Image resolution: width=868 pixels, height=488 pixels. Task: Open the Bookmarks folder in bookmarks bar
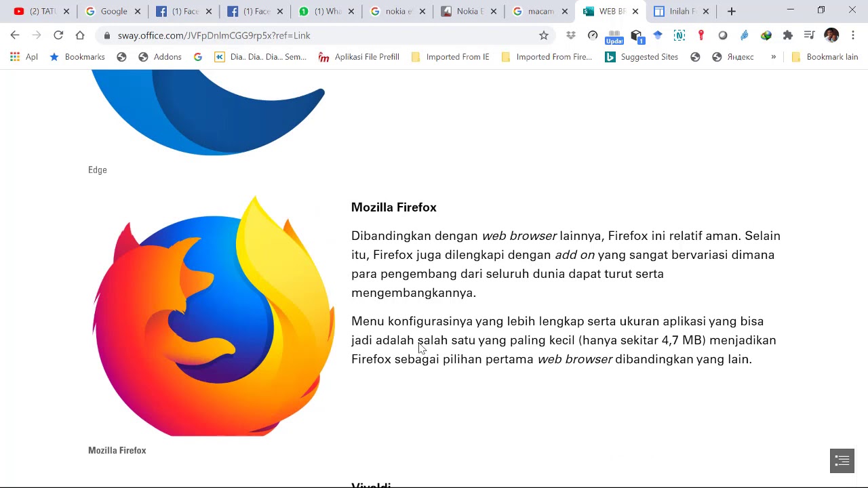(77, 57)
